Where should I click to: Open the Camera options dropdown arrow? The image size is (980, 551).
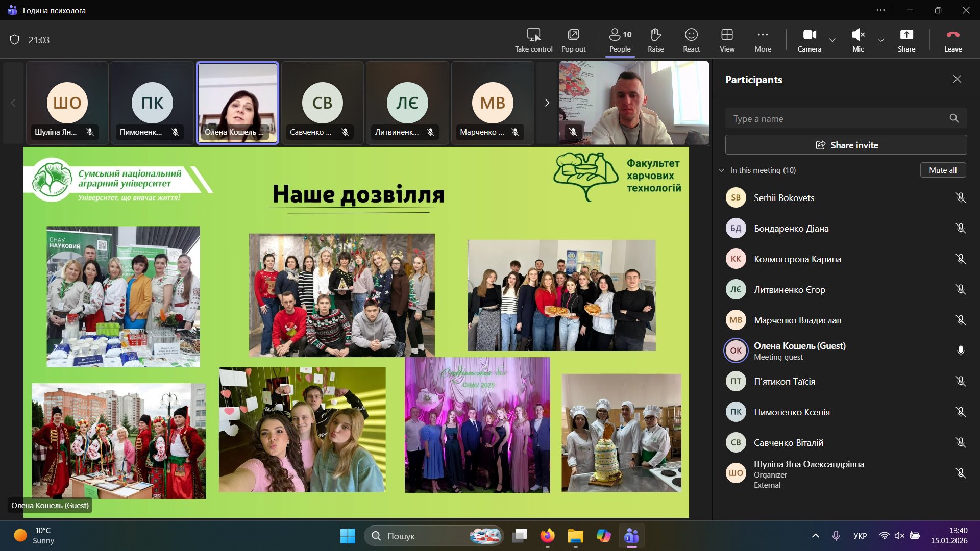point(832,40)
